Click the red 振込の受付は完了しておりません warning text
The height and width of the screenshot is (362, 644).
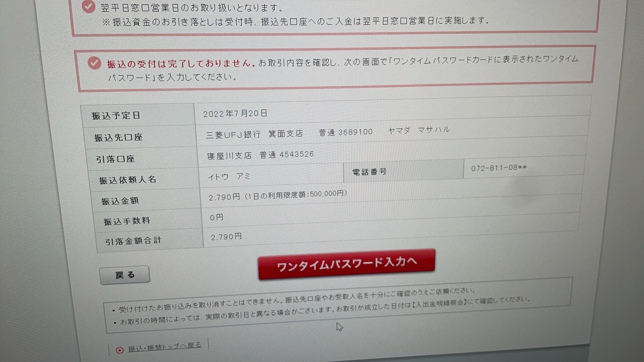[x=180, y=63]
